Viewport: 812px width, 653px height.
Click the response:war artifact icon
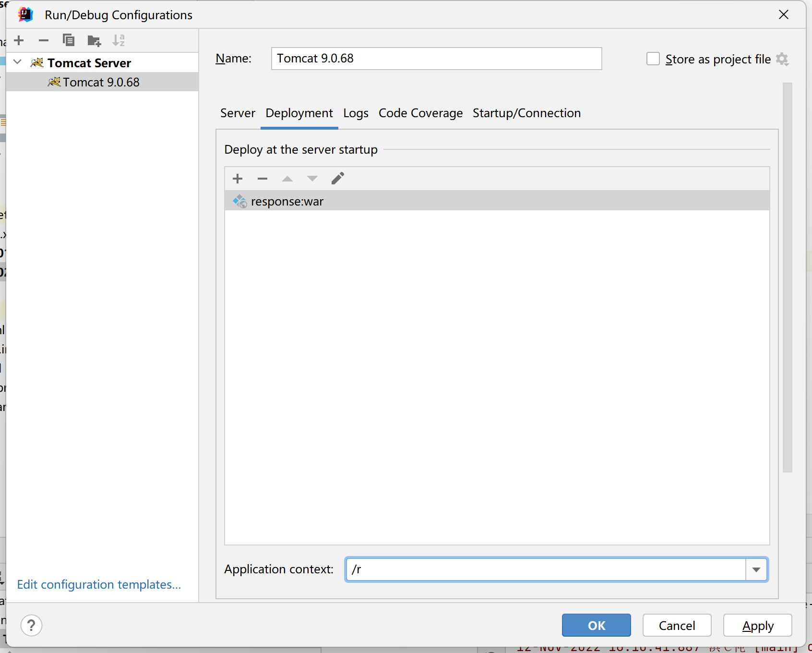(x=240, y=201)
